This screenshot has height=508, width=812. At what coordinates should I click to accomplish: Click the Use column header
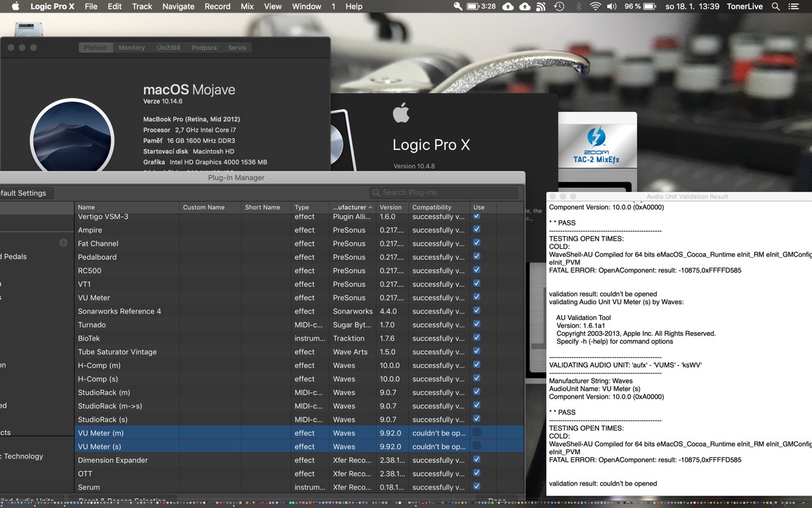[483, 207]
